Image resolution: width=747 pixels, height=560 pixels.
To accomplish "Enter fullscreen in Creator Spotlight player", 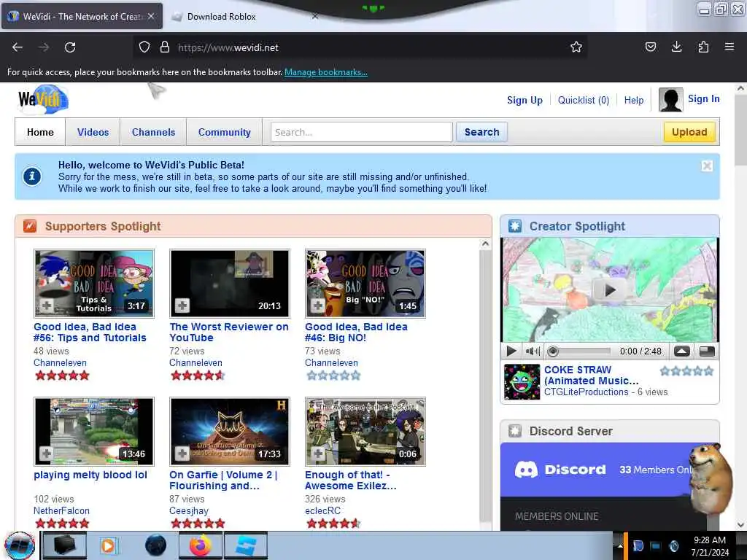I will click(707, 351).
